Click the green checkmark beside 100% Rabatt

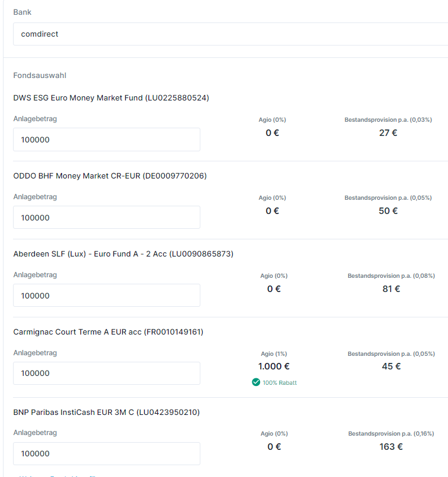[256, 382]
